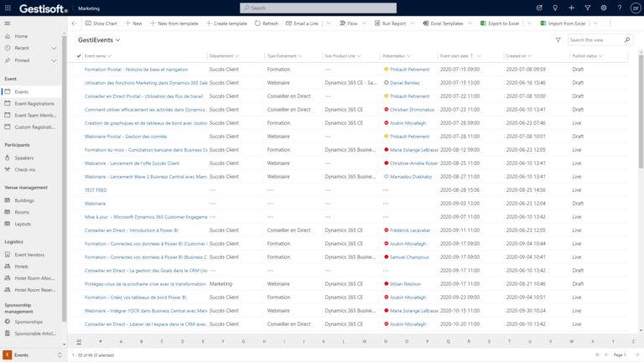Open more commands overflow ellipsis

coord(610,23)
